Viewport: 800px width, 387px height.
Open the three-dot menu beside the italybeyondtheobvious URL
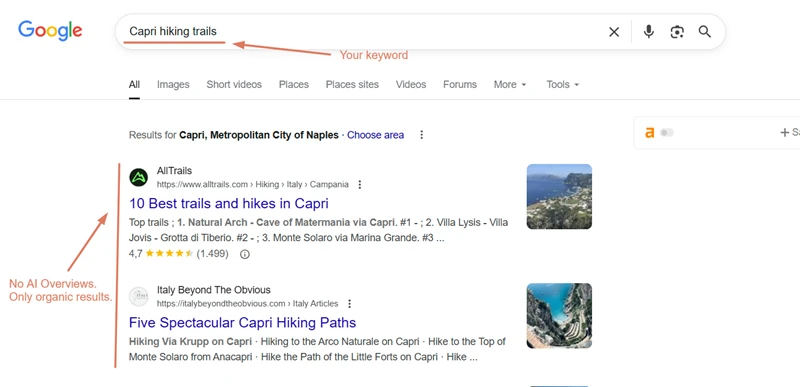click(x=349, y=304)
